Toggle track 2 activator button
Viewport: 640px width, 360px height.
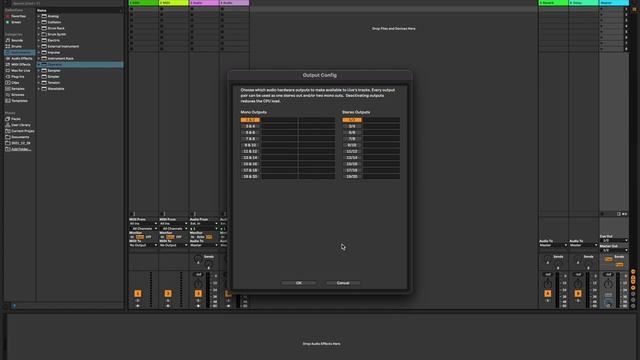pos(168,293)
